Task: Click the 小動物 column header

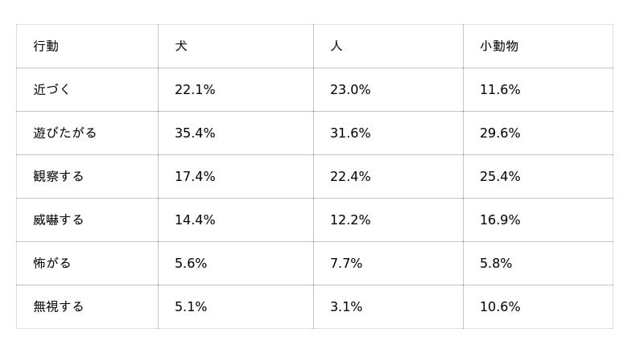Action: [x=499, y=47]
